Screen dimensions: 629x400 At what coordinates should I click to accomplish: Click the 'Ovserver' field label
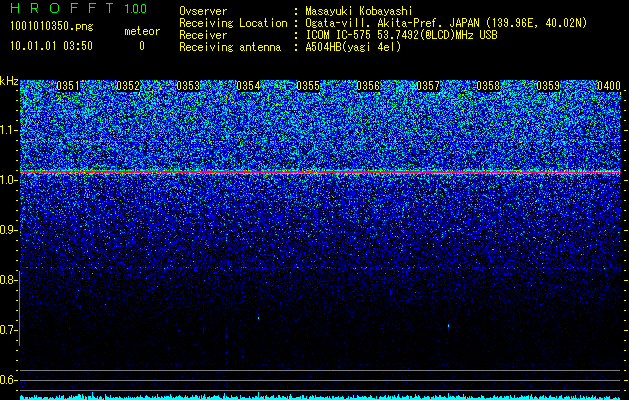coord(203,11)
